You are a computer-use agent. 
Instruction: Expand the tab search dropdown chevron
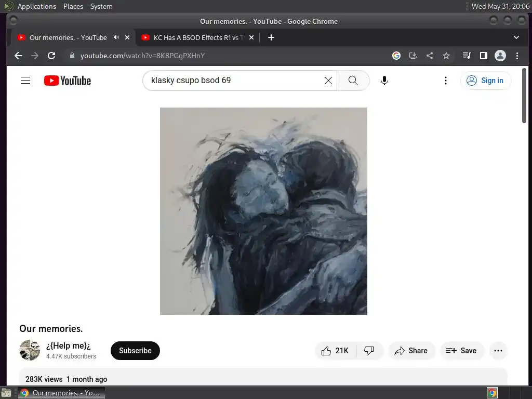[516, 37]
